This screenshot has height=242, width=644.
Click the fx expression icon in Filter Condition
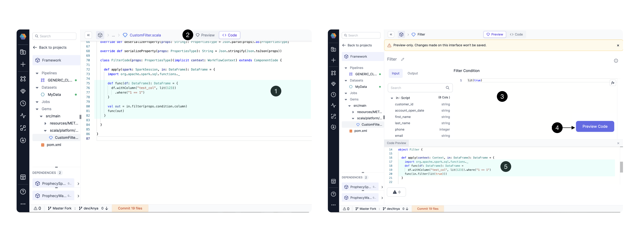coord(612,83)
